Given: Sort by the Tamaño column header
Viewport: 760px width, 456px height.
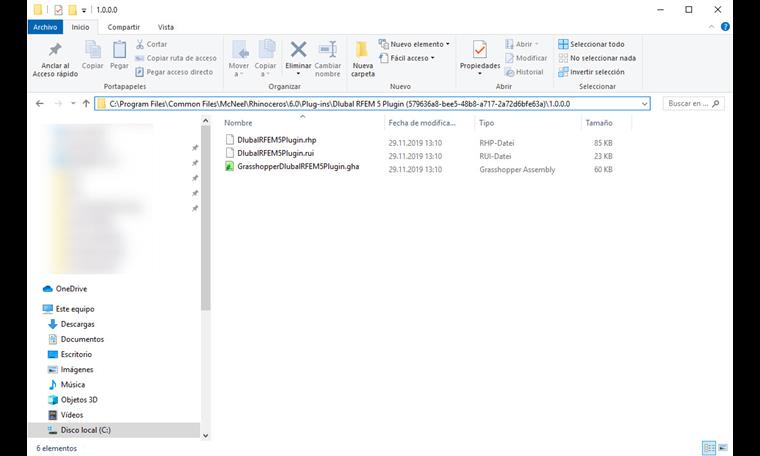Looking at the screenshot, I should pos(599,123).
